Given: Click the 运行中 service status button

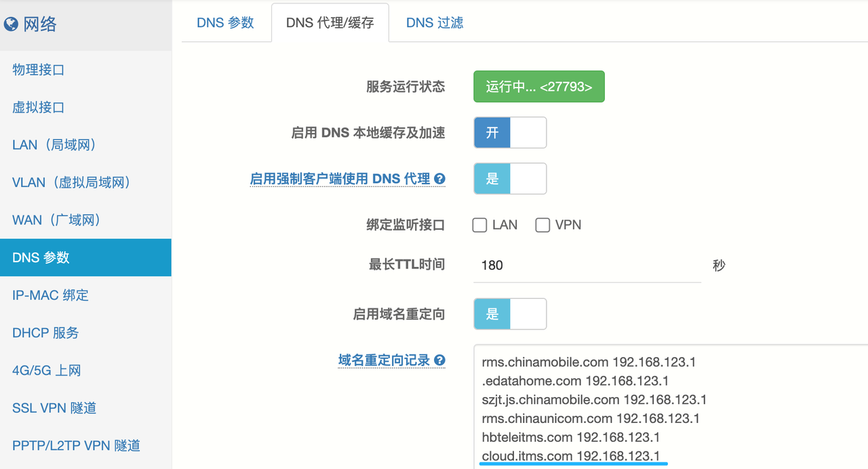Looking at the screenshot, I should [538, 87].
